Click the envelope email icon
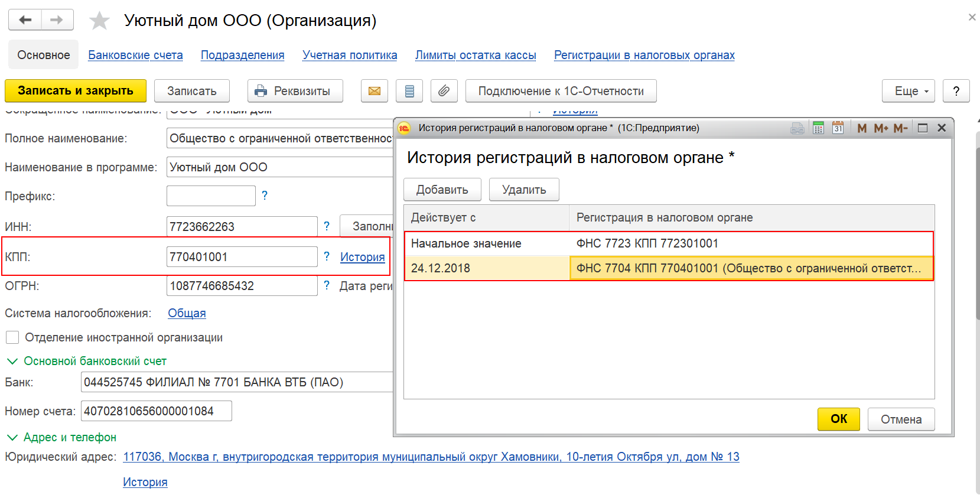This screenshot has width=980, height=498. pos(375,91)
